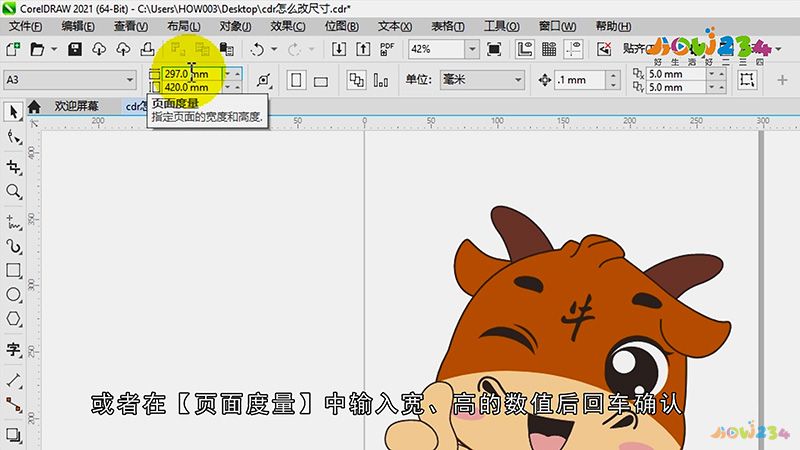Viewport: 800px width, 450px height.
Task: Open the 对象(J) menu
Action: [x=235, y=27]
